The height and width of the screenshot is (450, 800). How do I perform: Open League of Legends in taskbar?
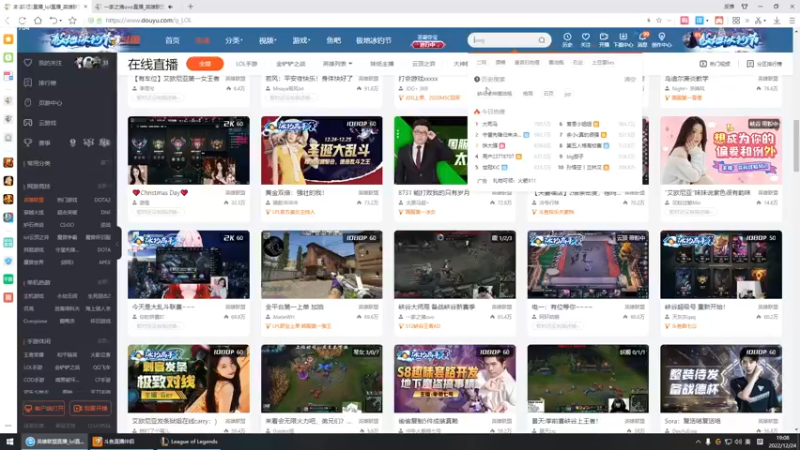click(x=189, y=442)
